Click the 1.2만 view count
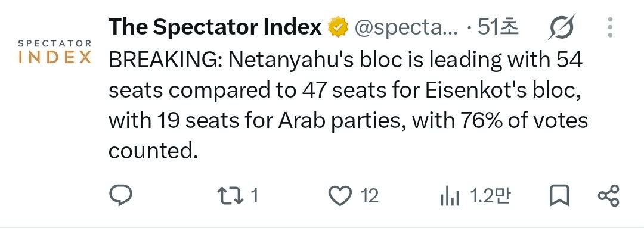Screen dimensions: 644x234 (x=490, y=196)
